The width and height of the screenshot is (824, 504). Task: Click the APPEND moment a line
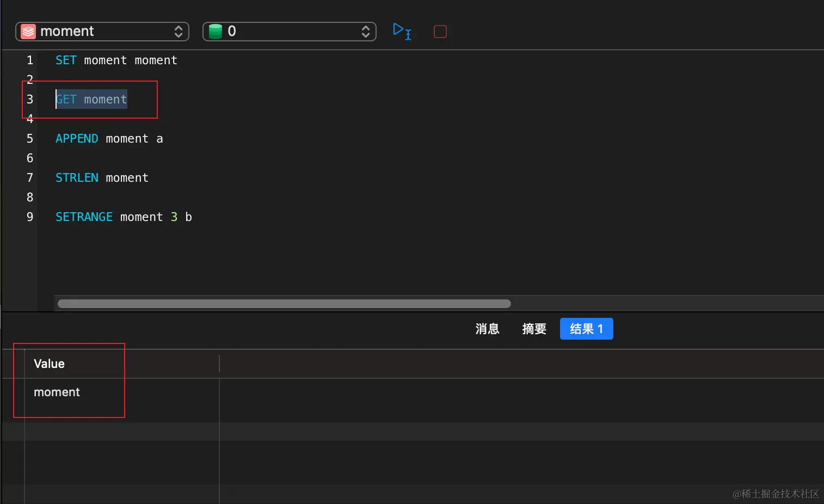click(109, 138)
